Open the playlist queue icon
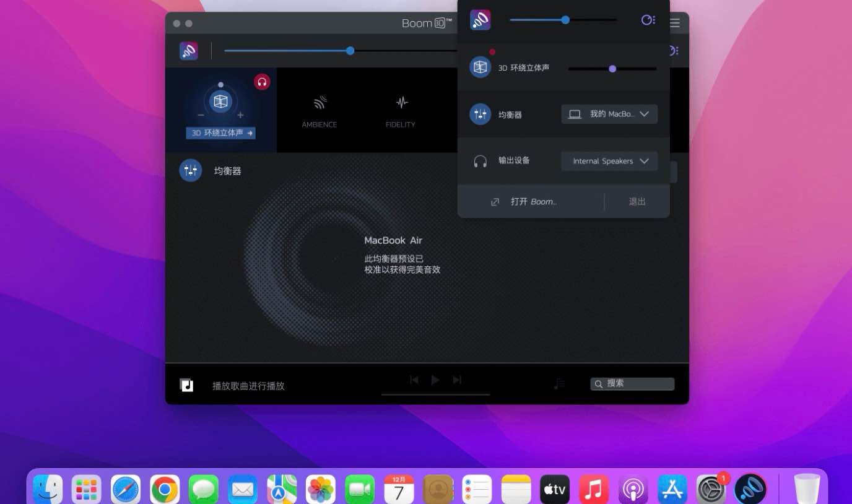Image resolution: width=852 pixels, height=504 pixels. point(560,384)
